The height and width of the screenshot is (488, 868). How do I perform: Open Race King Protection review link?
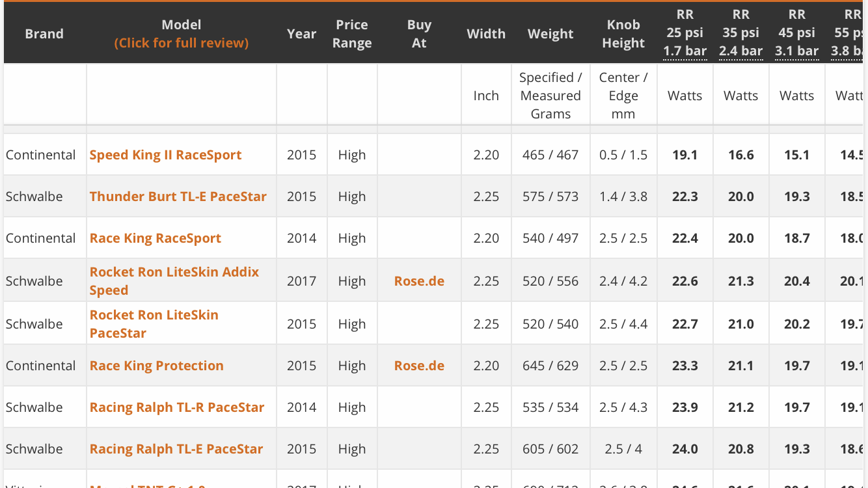click(x=156, y=366)
